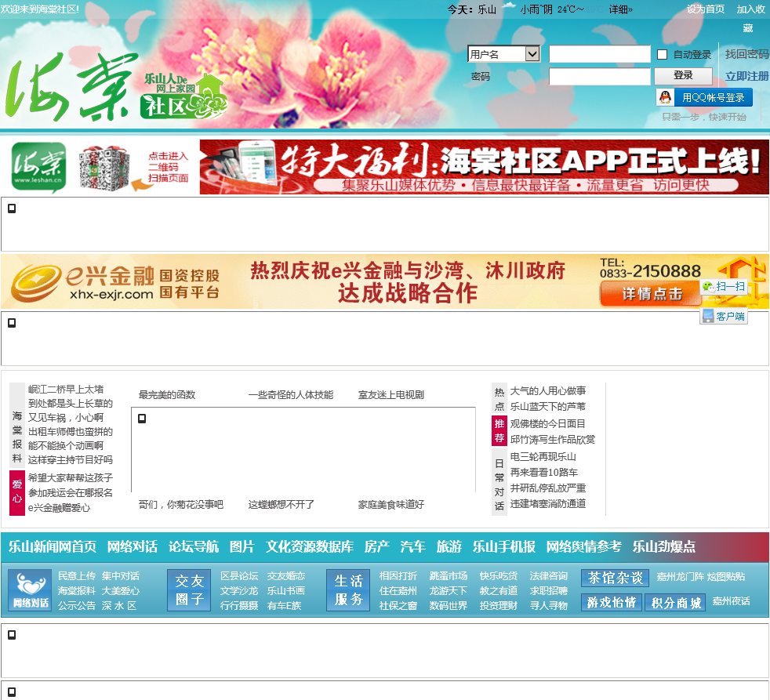The image size is (770, 700).
Task: Open the 生活服务 category block
Action: click(x=348, y=589)
